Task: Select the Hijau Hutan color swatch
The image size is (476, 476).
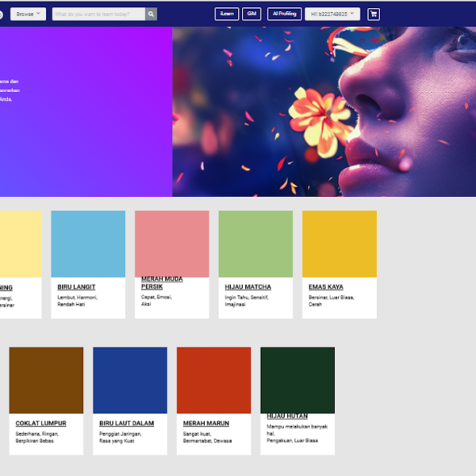Action: (297, 380)
